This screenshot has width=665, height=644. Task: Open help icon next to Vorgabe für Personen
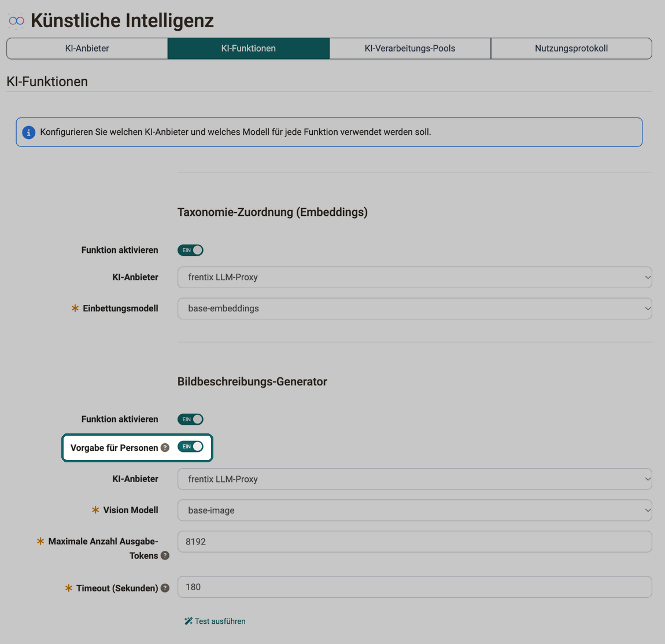click(x=165, y=448)
